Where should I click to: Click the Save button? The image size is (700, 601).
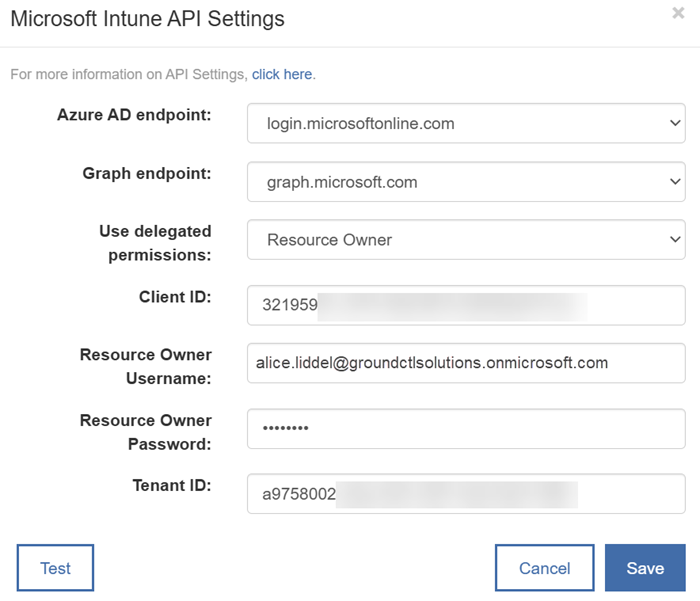click(645, 568)
